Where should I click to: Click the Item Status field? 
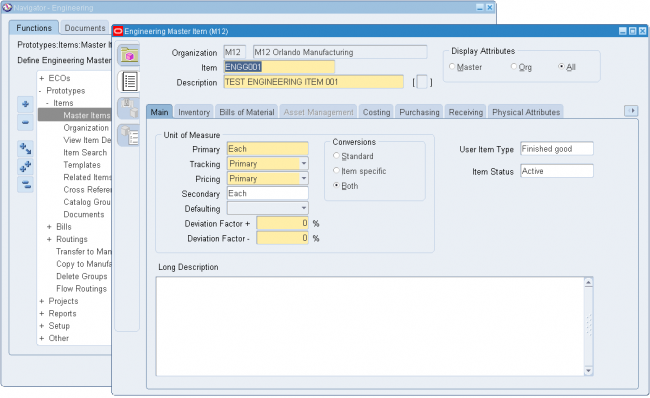pyautogui.click(x=557, y=171)
